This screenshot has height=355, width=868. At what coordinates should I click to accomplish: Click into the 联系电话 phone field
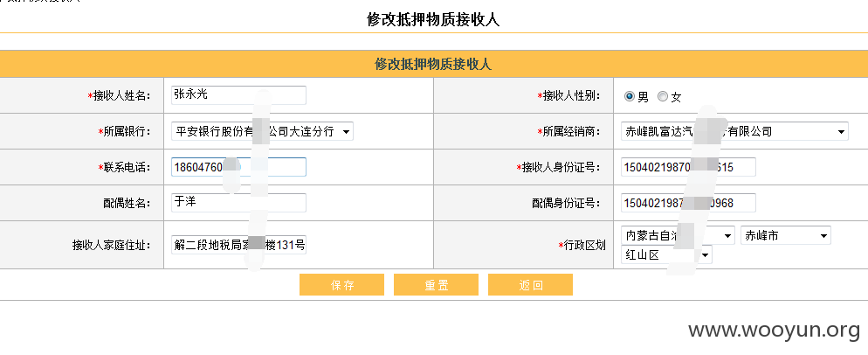coord(238,167)
